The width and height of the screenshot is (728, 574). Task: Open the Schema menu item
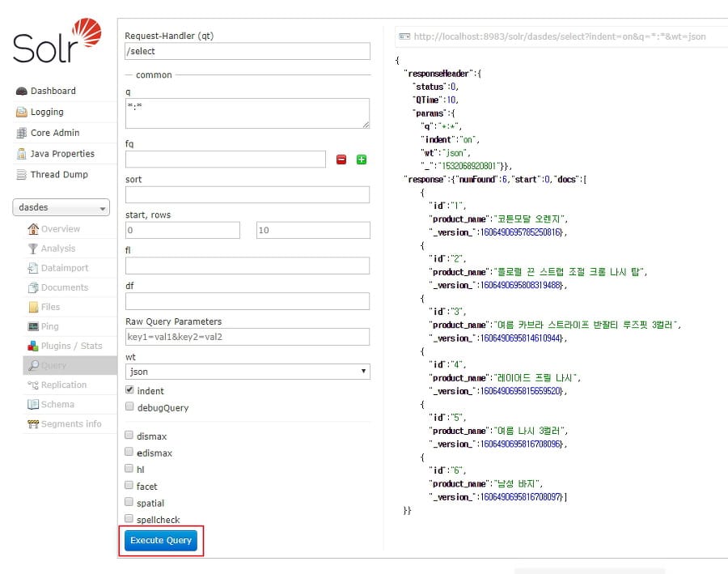[x=57, y=404]
